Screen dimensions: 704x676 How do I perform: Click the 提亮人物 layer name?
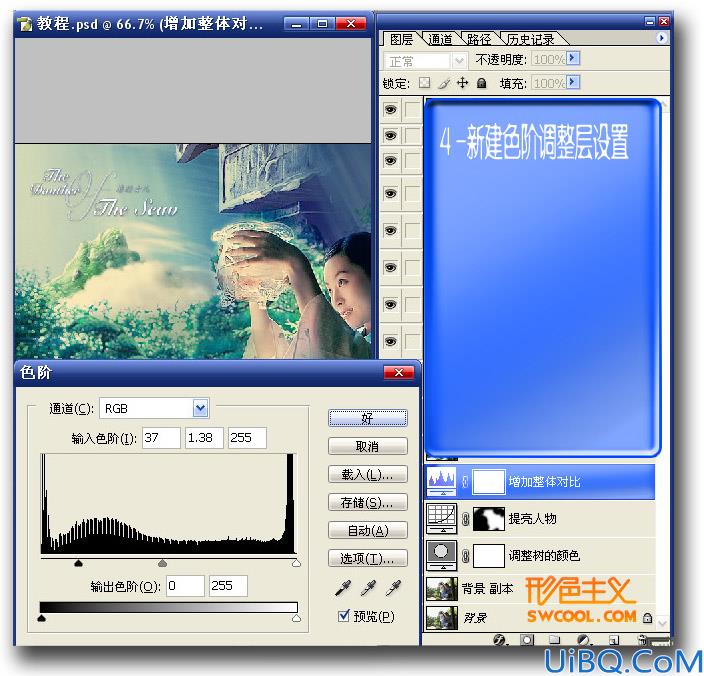pos(532,519)
